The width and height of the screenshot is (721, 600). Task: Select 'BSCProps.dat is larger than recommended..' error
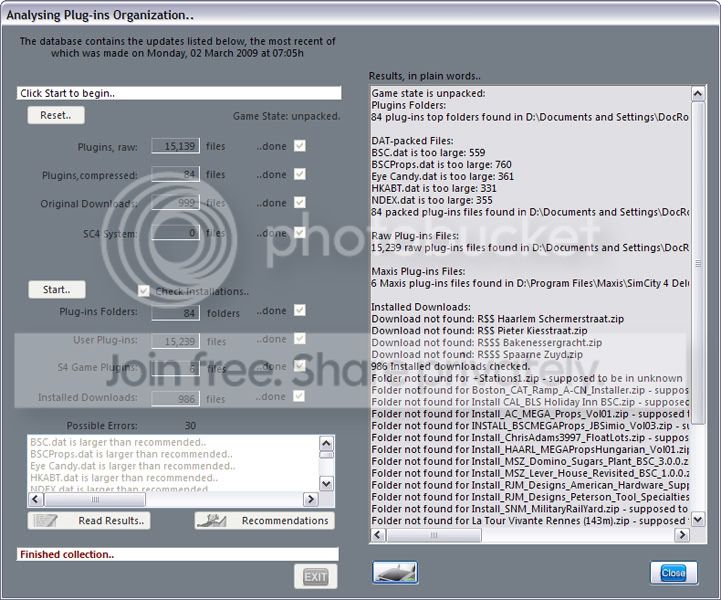coord(132,454)
